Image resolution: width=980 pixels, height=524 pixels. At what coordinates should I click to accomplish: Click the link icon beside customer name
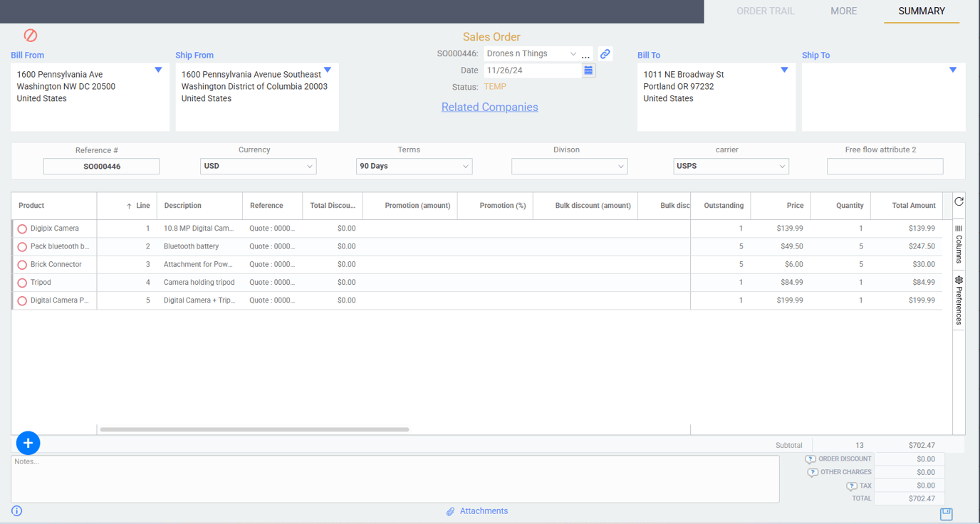(605, 54)
